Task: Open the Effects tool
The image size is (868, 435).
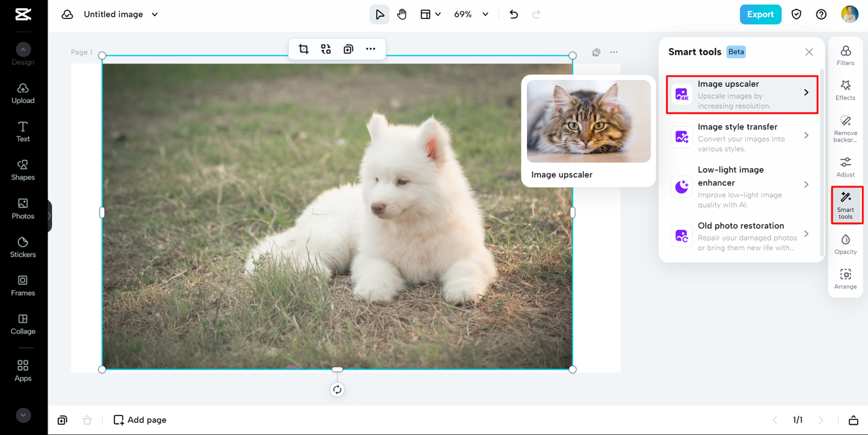Action: point(846,90)
